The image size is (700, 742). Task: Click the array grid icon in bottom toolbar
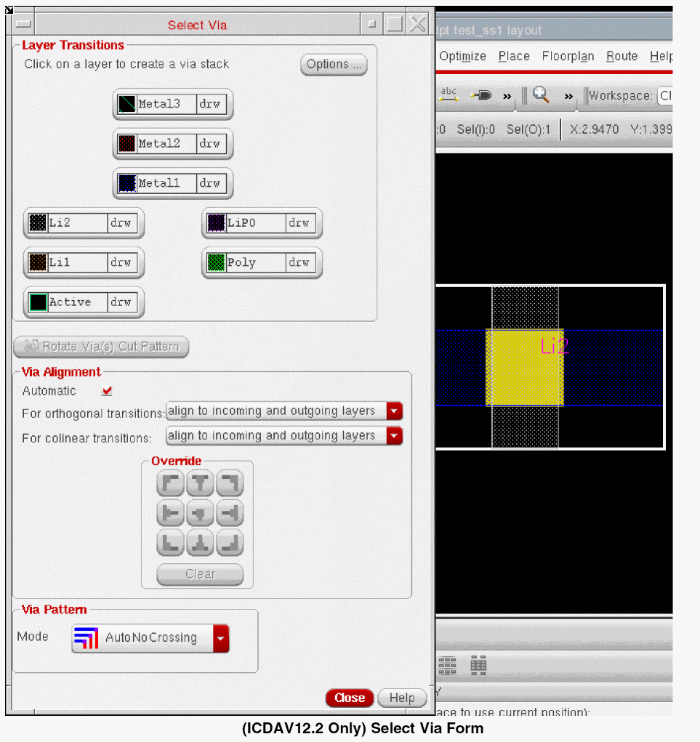click(x=447, y=666)
